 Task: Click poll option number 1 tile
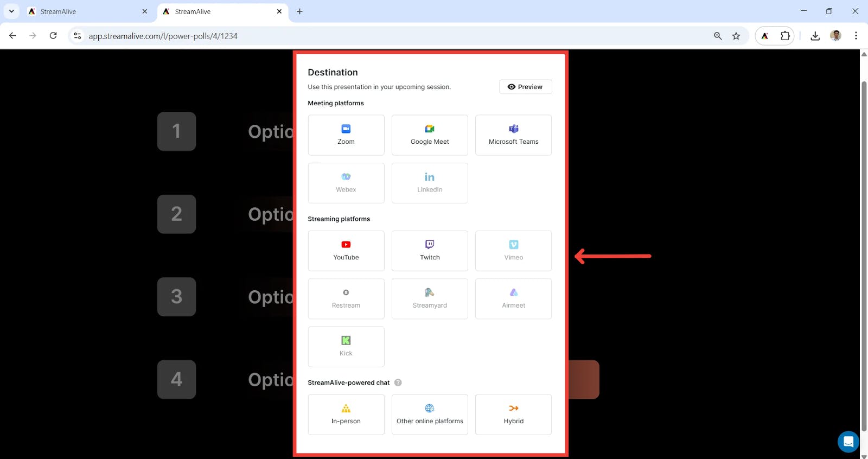[x=176, y=131]
